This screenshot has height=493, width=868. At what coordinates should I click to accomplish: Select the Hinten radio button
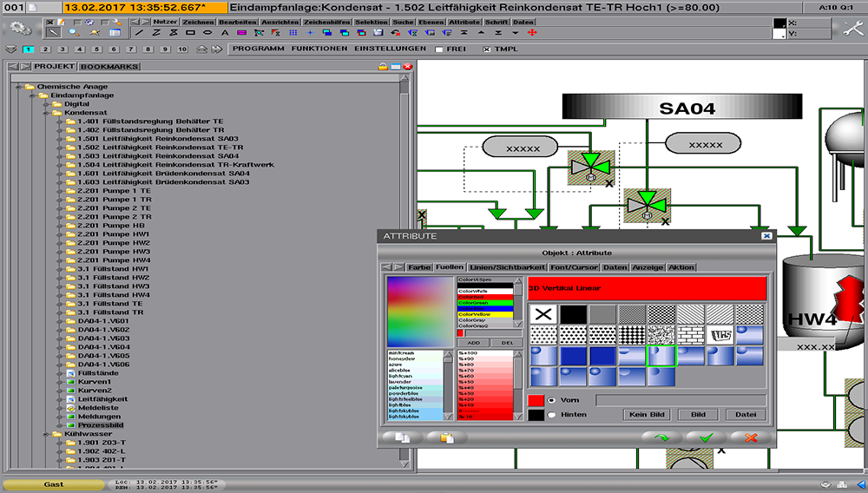pos(551,414)
